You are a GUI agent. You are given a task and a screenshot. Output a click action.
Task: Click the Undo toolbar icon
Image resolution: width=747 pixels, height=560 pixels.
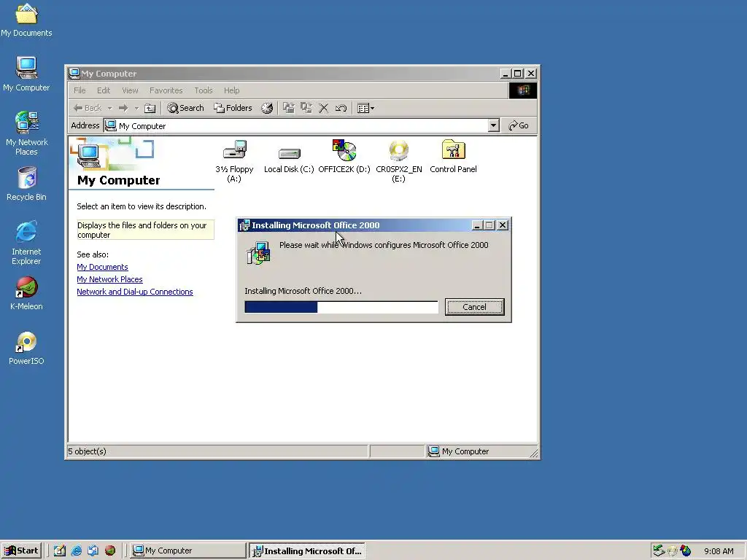(341, 108)
